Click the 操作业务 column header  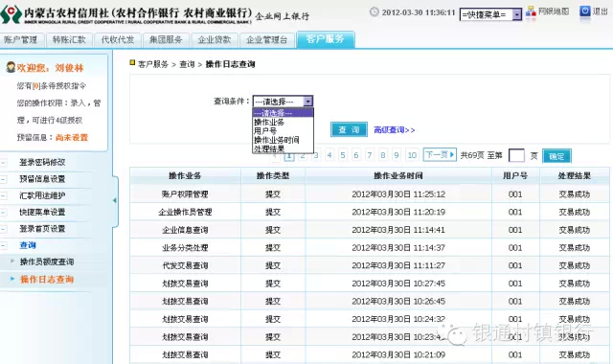pos(185,176)
